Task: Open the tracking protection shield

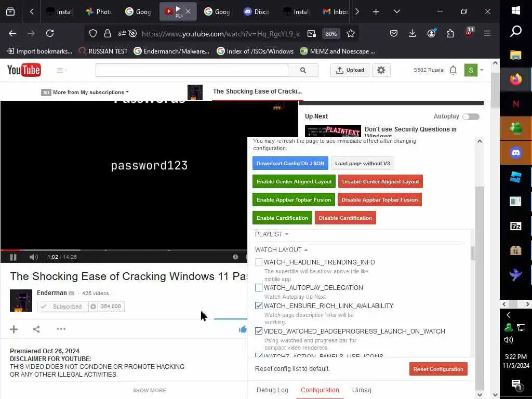Action: [x=92, y=33]
